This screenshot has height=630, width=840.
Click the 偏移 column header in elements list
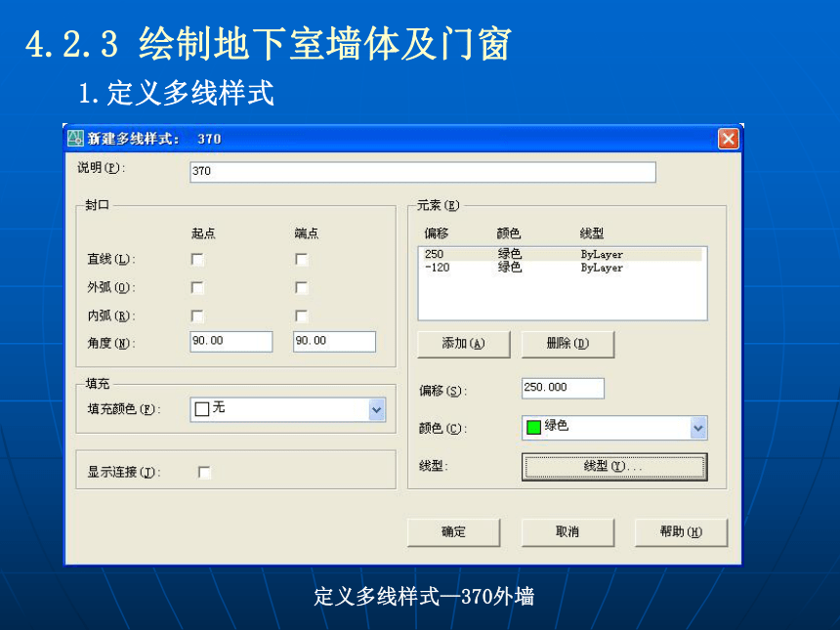coord(436,233)
